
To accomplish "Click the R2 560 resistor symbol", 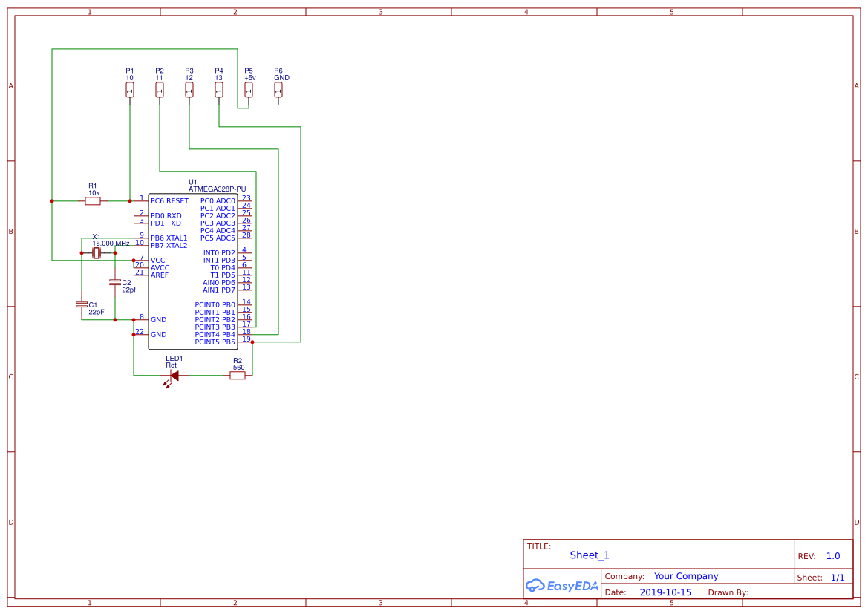I will click(237, 375).
